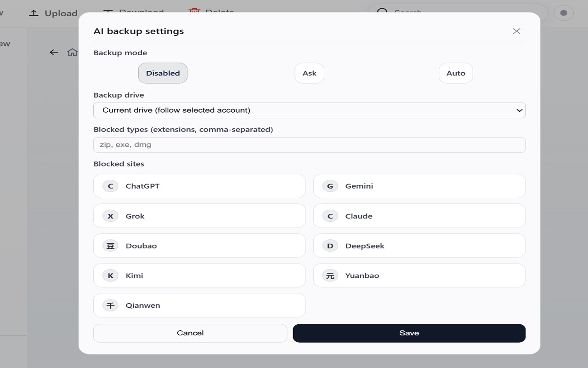Toggle Kimi in blocked sites
This screenshot has height=368, width=588.
click(x=199, y=276)
